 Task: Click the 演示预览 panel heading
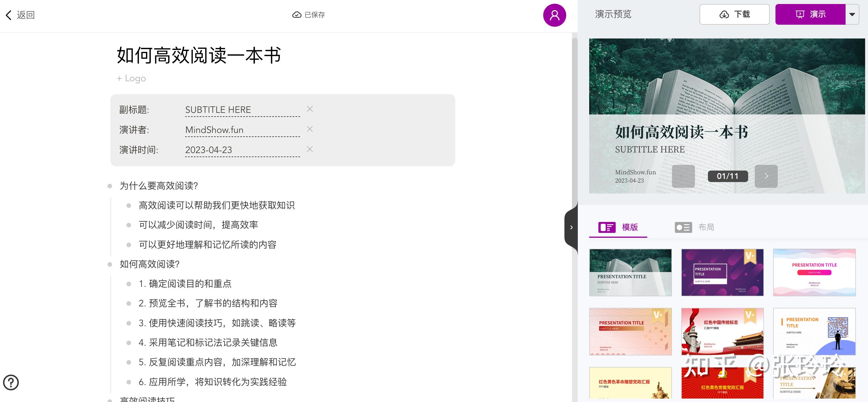[x=613, y=14]
